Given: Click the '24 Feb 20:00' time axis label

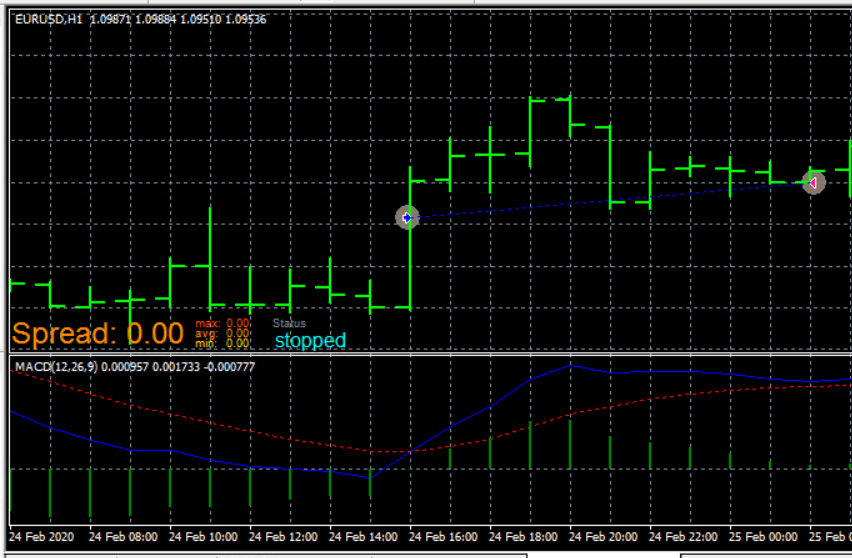Looking at the screenshot, I should coord(603,537).
